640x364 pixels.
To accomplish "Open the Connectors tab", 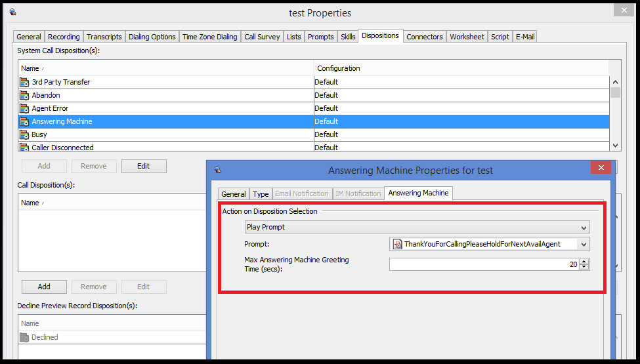I will pyautogui.click(x=425, y=37).
